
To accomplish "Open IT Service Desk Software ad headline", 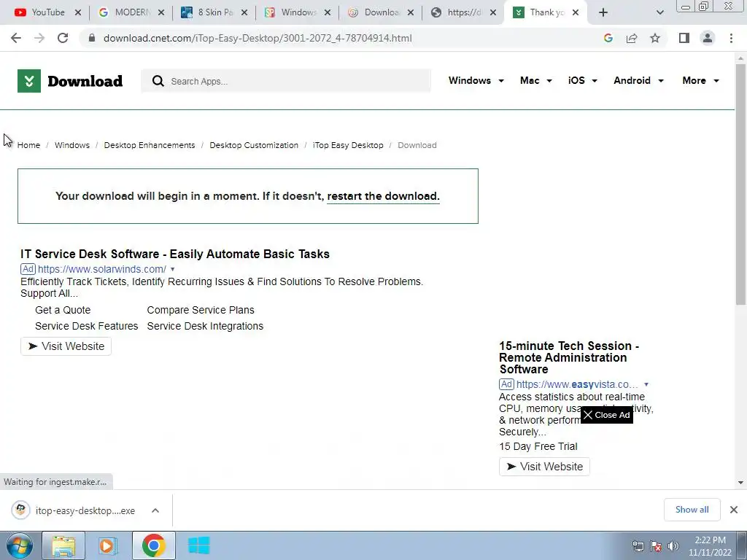I will pos(175,254).
